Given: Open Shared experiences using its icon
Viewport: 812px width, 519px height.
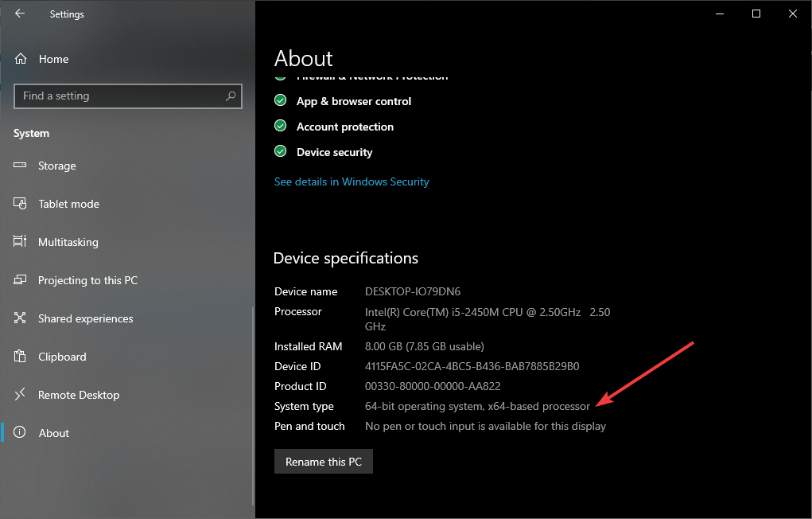Looking at the screenshot, I should pyautogui.click(x=21, y=318).
